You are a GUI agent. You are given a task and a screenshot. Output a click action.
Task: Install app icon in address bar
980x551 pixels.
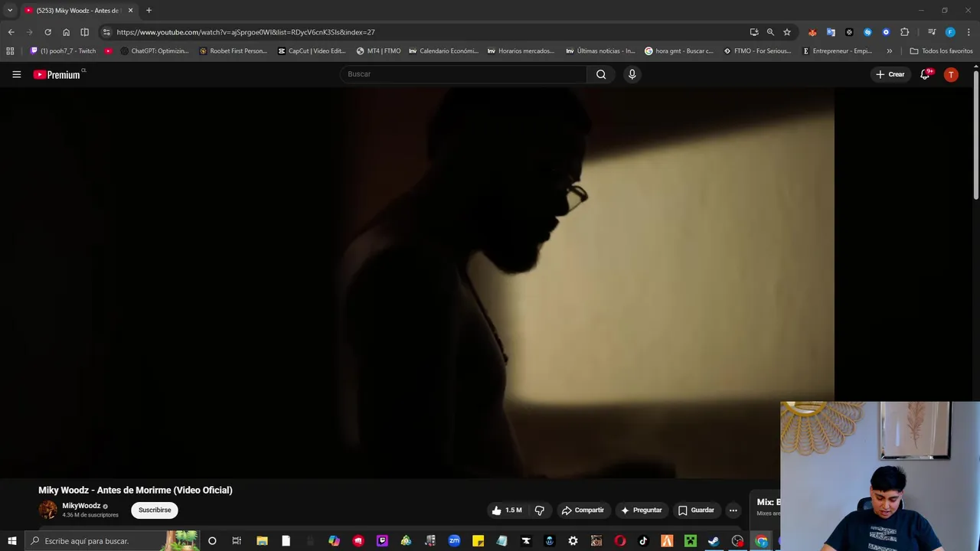coord(754,32)
